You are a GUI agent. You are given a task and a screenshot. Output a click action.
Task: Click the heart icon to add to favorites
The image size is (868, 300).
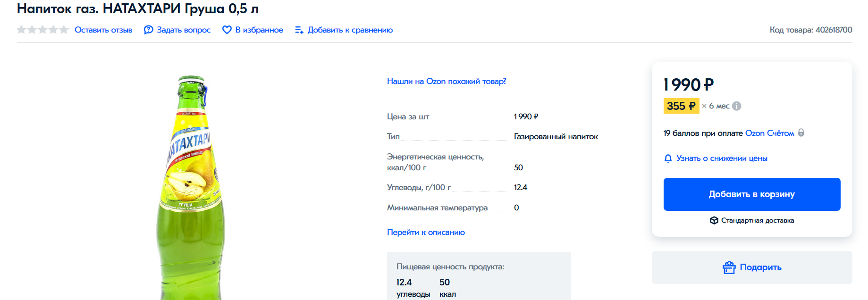(x=227, y=30)
